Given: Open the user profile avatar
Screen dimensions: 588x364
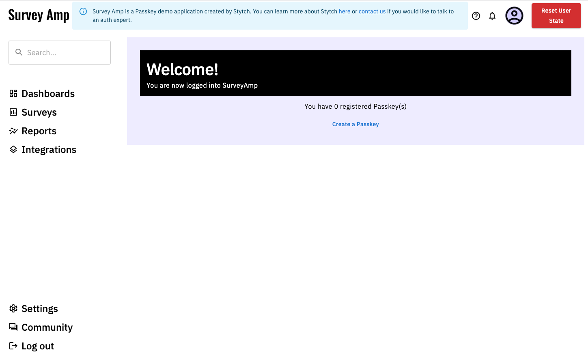Looking at the screenshot, I should [x=514, y=15].
